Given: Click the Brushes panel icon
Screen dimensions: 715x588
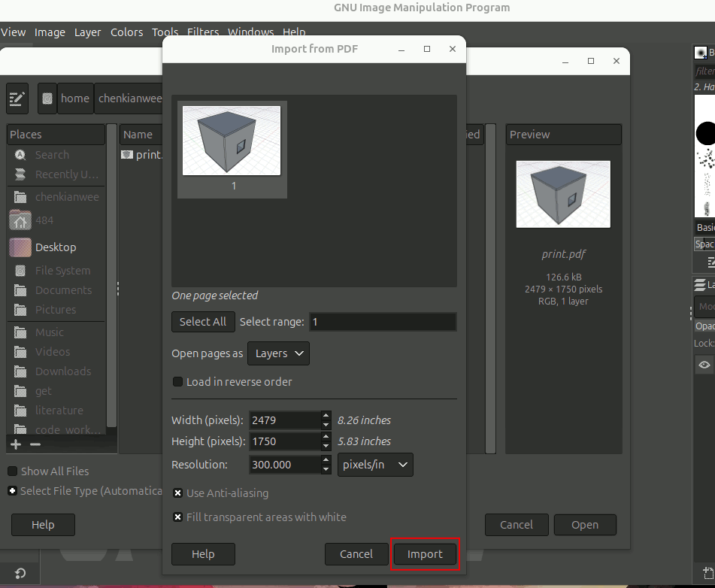Looking at the screenshot, I should click(x=701, y=53).
